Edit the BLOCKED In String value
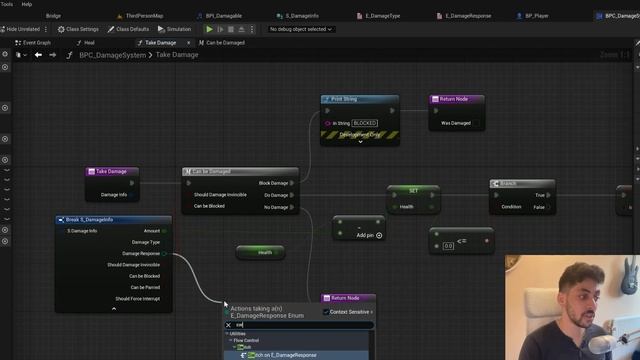 click(365, 123)
